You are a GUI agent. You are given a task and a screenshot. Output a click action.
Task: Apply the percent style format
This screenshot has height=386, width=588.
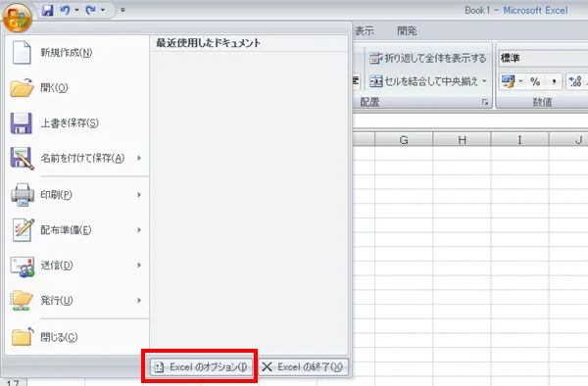(535, 81)
